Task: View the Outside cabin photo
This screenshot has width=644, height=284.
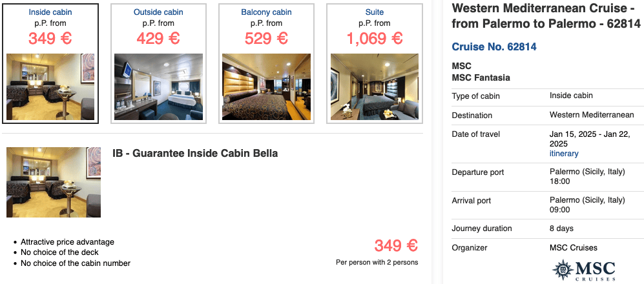Action: coord(158,86)
